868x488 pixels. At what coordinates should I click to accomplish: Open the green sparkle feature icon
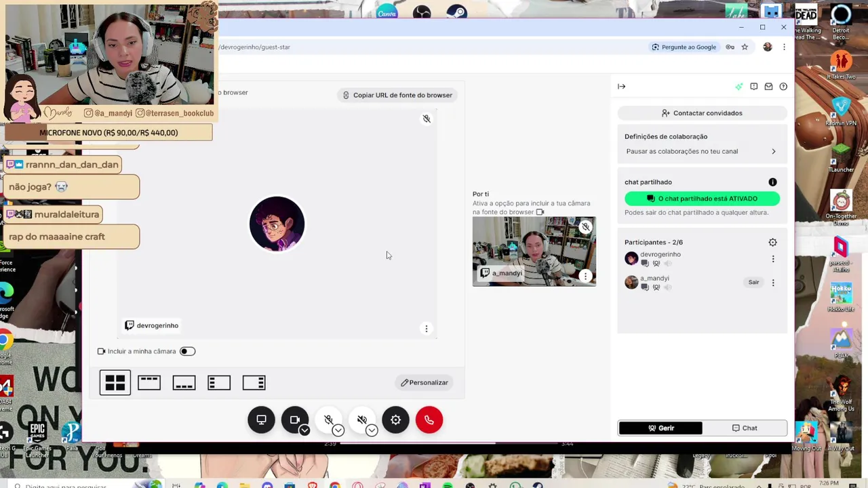[x=739, y=86]
